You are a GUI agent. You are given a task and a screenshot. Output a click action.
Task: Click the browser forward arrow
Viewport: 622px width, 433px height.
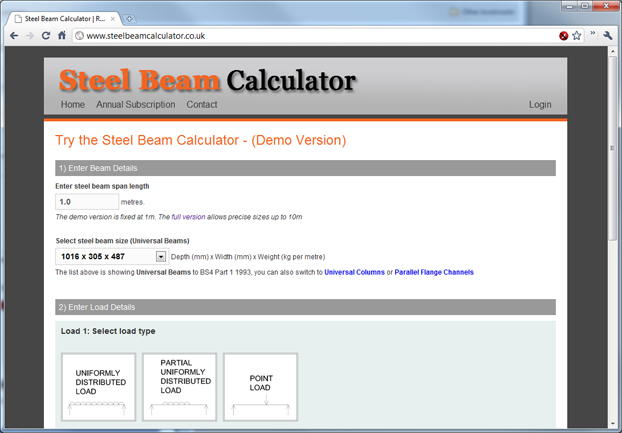coord(29,35)
